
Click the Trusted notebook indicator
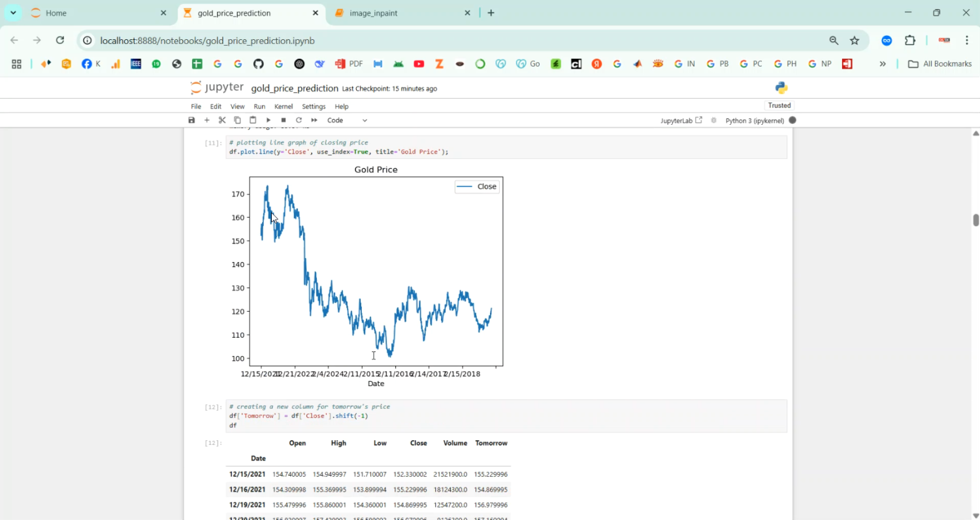(x=779, y=105)
